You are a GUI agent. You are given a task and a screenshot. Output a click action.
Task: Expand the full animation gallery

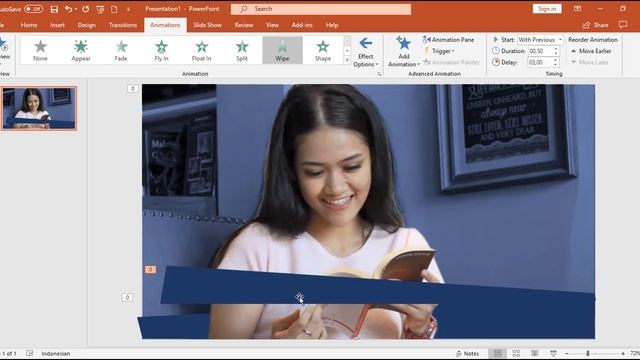coord(347,60)
